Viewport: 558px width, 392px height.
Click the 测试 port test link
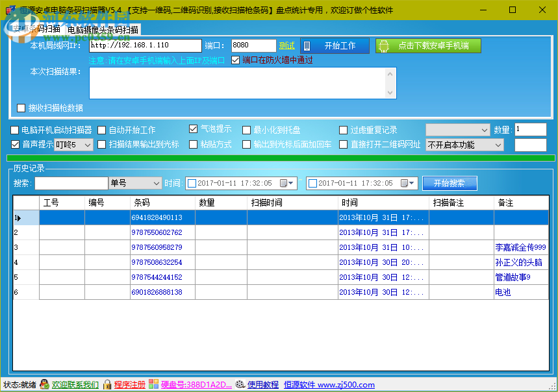click(x=287, y=45)
